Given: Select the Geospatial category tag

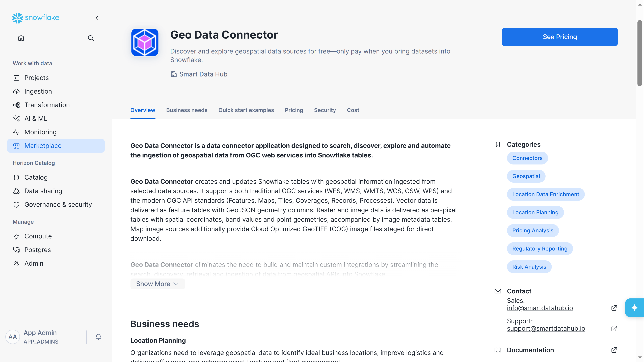Looking at the screenshot, I should tap(526, 176).
